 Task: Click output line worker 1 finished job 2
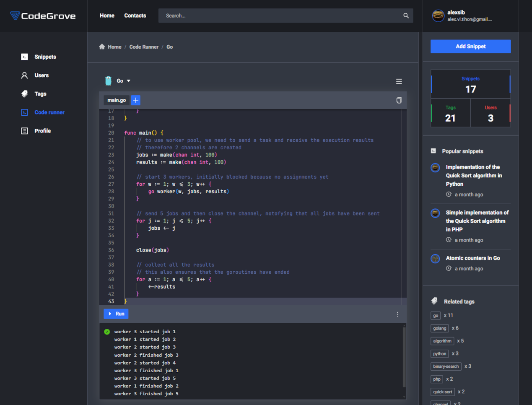pyautogui.click(x=146, y=386)
